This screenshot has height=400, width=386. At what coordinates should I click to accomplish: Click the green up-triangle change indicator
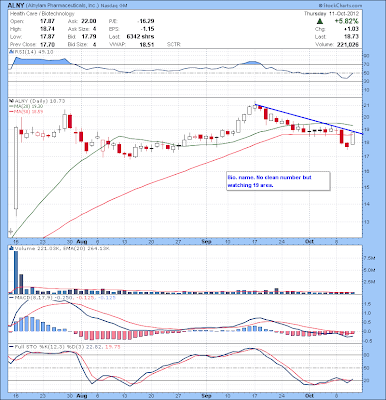pos(320,21)
